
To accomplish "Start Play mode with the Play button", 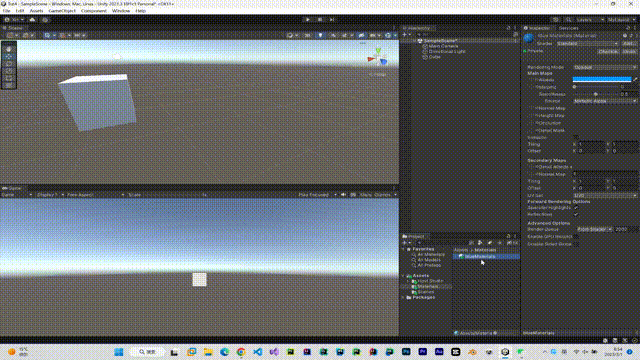I will coord(308,20).
